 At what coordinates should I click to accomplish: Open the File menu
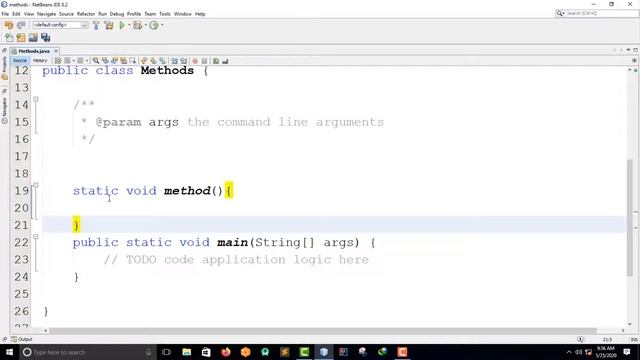pyautogui.click(x=5, y=14)
